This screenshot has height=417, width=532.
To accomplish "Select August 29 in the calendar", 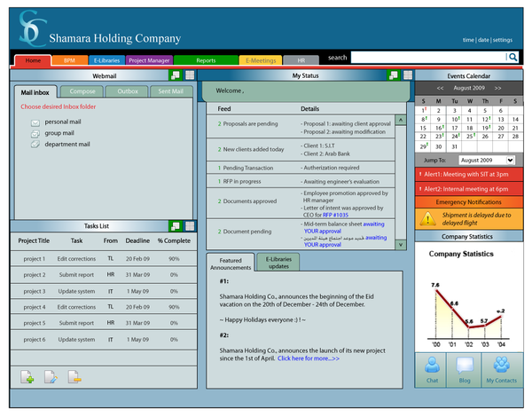I will pyautogui.click(x=424, y=146).
